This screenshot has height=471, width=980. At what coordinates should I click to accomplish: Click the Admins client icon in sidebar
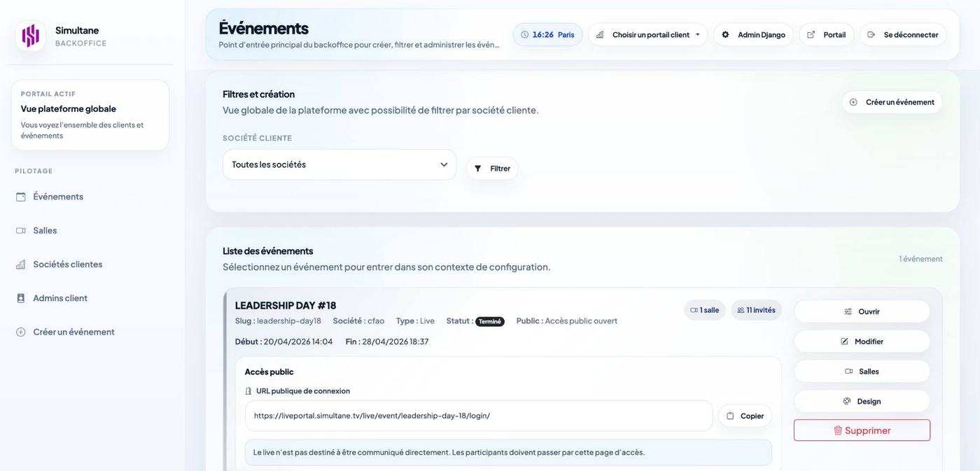21,298
